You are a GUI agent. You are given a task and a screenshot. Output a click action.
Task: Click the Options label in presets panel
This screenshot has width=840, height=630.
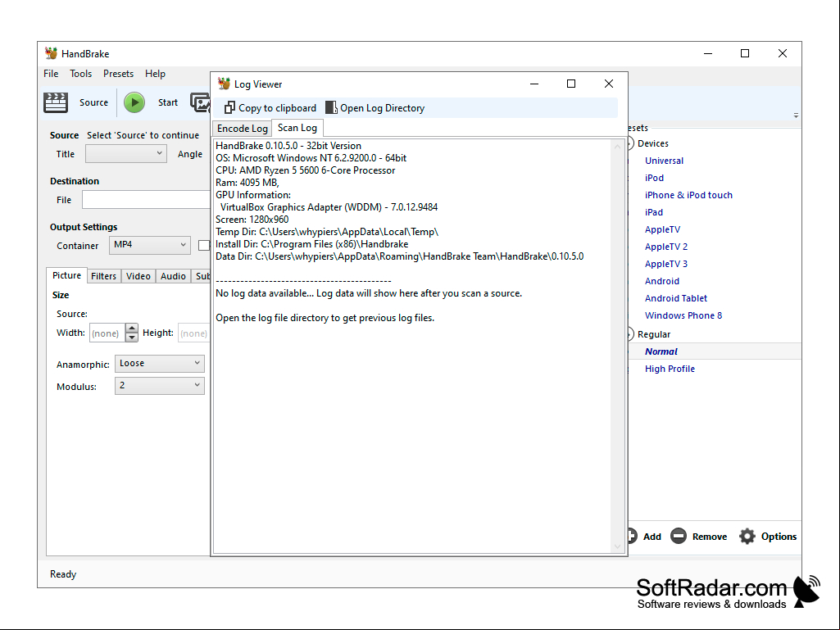(779, 537)
